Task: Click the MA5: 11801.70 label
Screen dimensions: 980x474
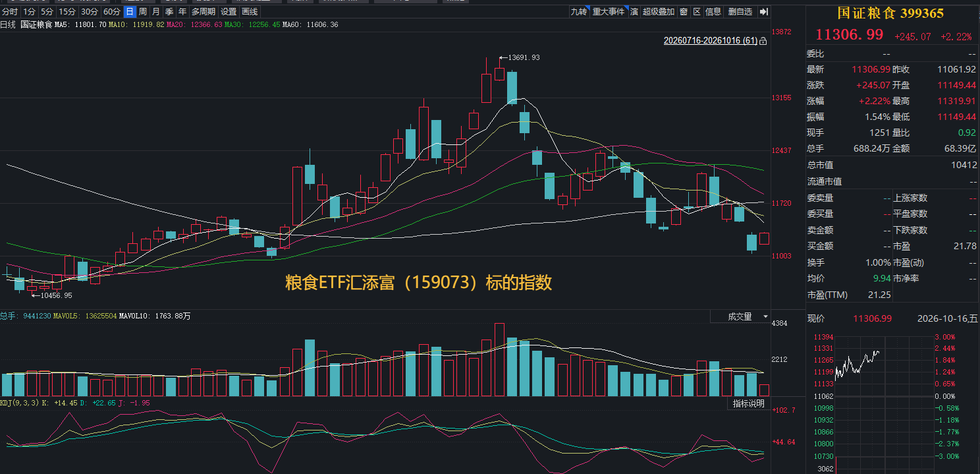Action: point(80,24)
